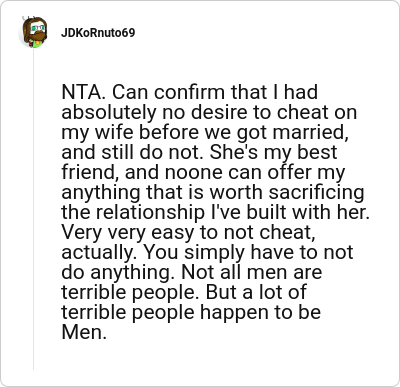Click the phrase 'and still do not.'
The height and width of the screenshot is (387, 400).
133,152
